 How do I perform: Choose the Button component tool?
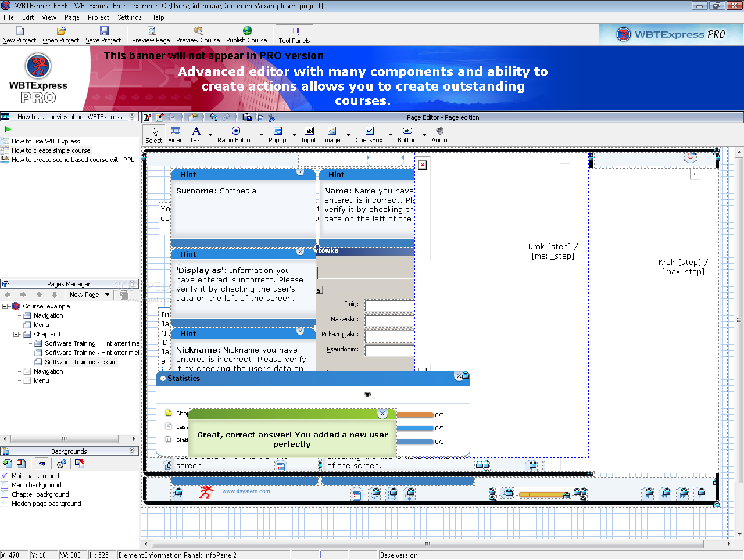(407, 135)
